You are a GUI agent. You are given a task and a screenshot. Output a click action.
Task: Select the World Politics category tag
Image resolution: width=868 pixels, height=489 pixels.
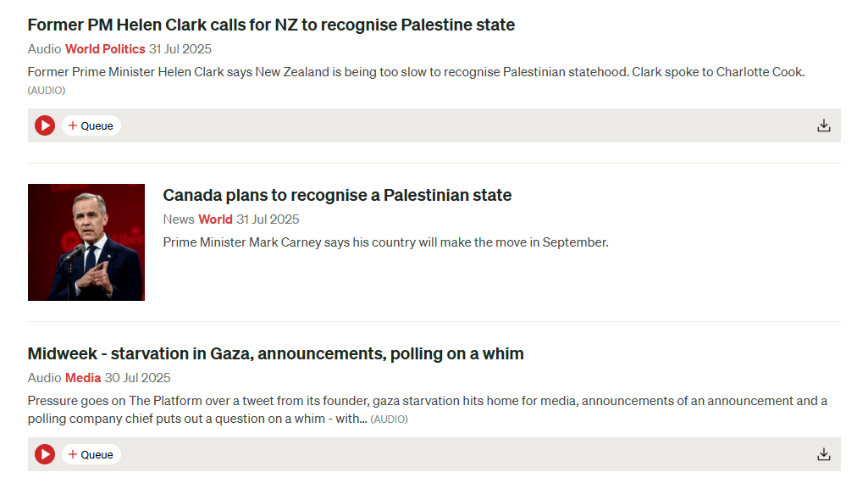pyautogui.click(x=105, y=49)
